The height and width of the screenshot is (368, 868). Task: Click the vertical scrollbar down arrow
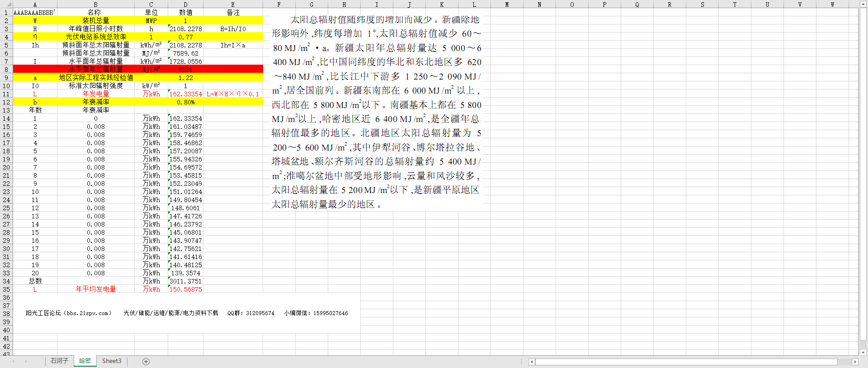[x=863, y=352]
